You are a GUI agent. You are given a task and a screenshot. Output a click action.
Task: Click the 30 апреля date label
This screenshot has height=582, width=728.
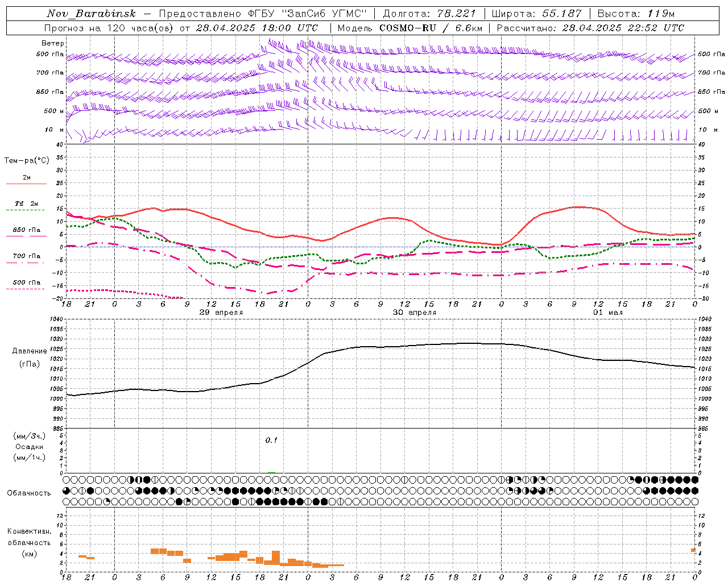[x=415, y=313]
